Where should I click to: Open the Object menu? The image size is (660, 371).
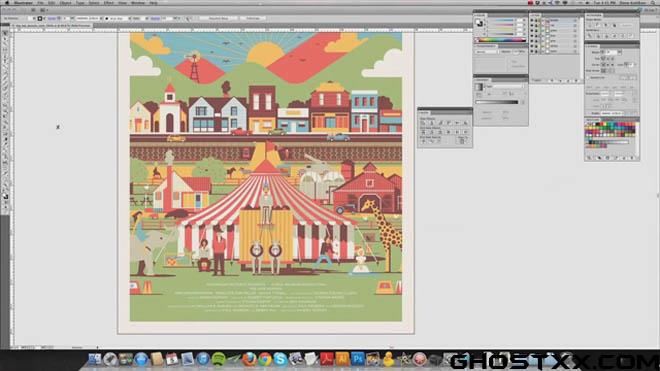(x=66, y=3)
